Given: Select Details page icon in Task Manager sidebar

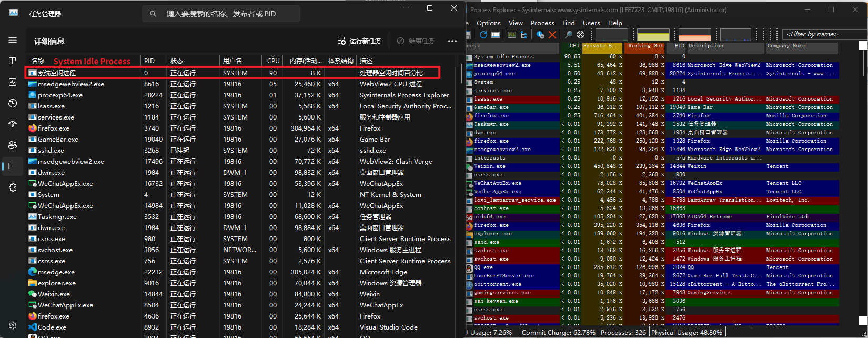Looking at the screenshot, I should 13,166.
